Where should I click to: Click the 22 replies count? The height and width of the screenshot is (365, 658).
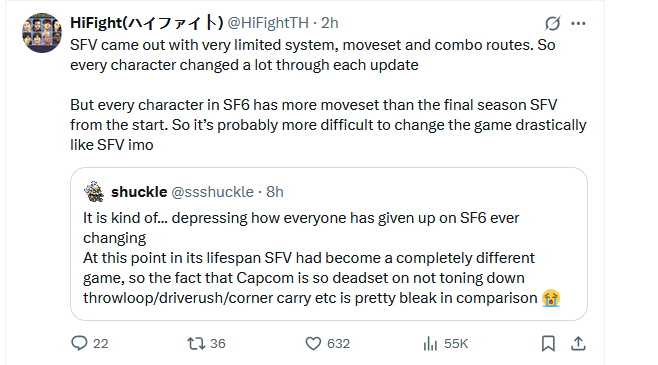coord(101,344)
